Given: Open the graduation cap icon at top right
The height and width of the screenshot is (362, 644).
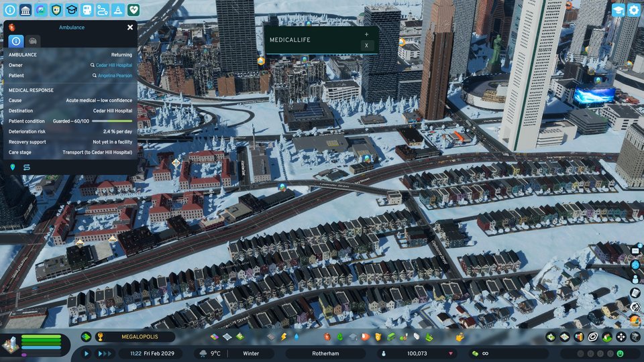Looking at the screenshot, I should tap(618, 10).
